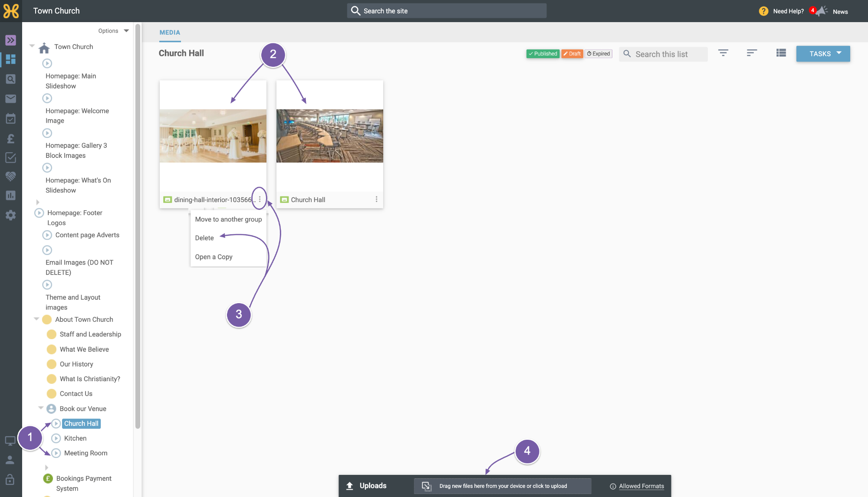Image resolution: width=868 pixels, height=497 pixels.
Task: Open the pound sign finance icon
Action: [x=11, y=138]
